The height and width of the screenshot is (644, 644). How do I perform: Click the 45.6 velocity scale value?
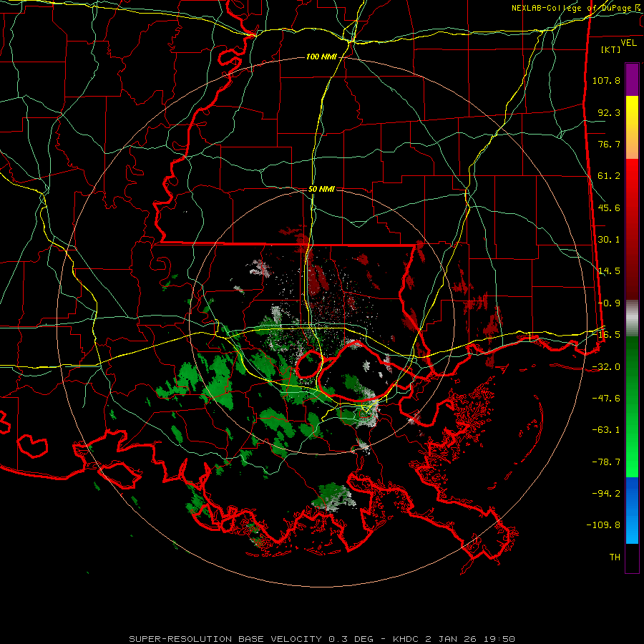609,208
